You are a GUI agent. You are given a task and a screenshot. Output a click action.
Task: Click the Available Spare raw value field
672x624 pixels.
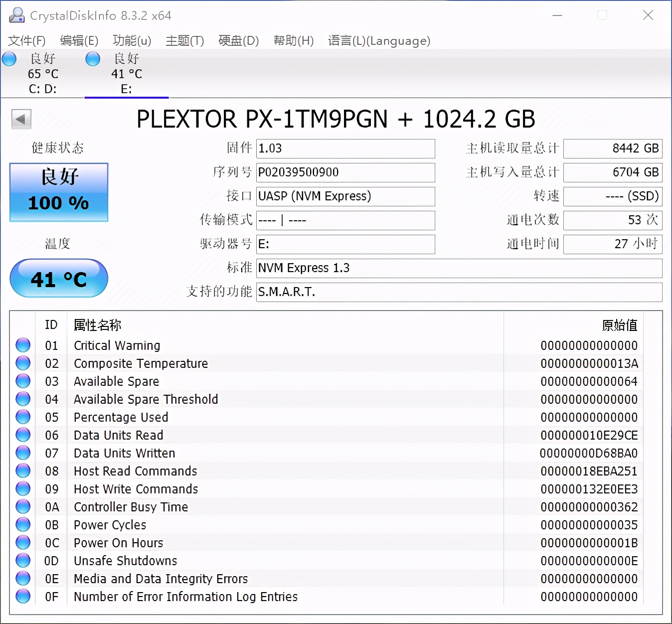pos(588,381)
